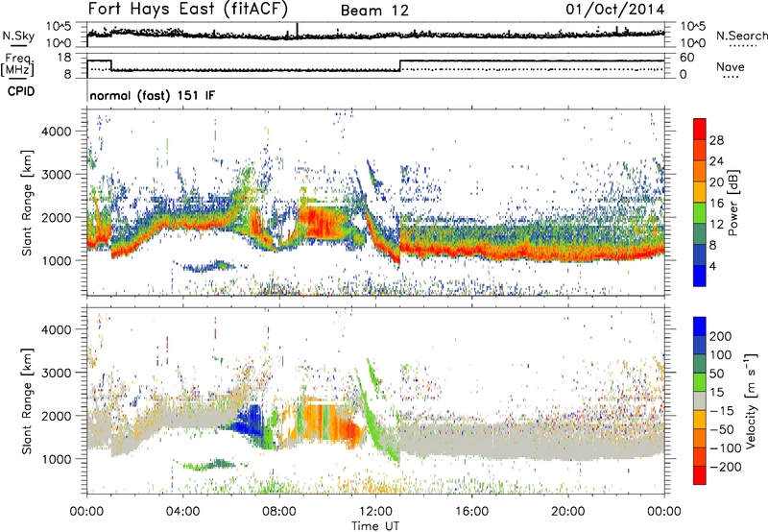Select the '60' Nave axis label
The width and height of the screenshot is (768, 532).
click(x=687, y=58)
